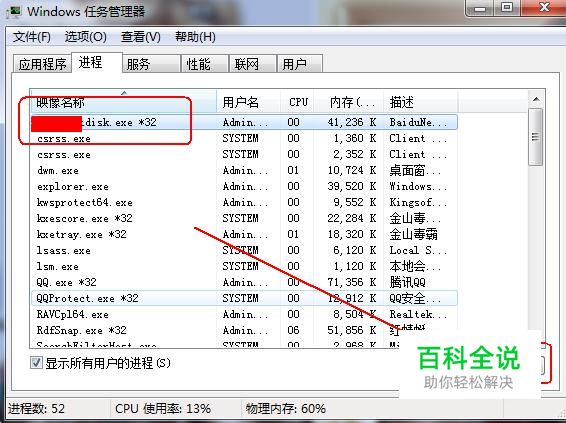Select the RAVCpl64.exe process
The image size is (566, 423).
244,314
